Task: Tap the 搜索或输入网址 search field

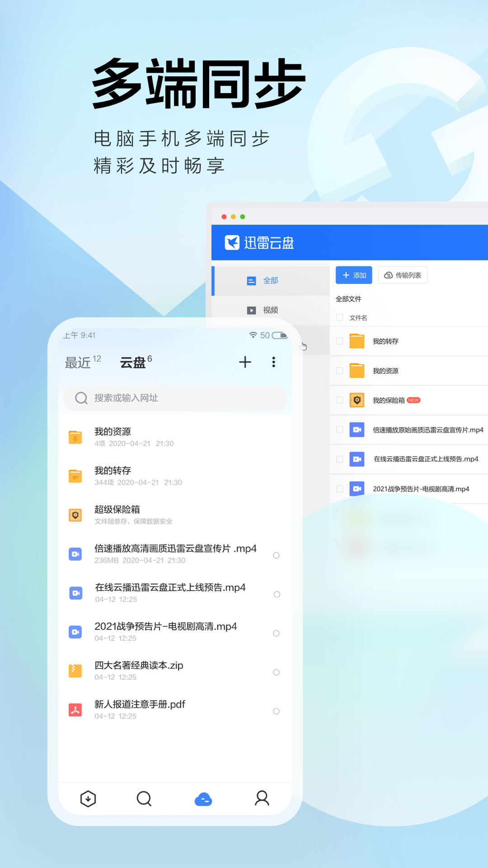Action: coord(175,398)
